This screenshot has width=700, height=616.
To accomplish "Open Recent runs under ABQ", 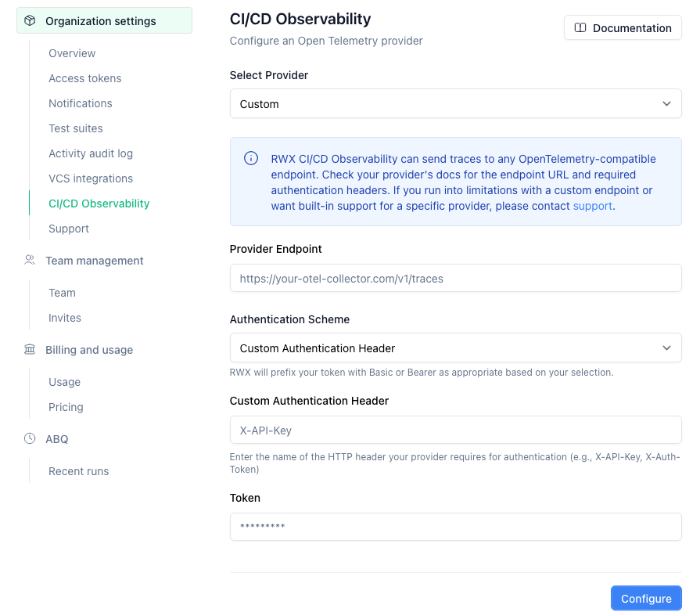I will [78, 471].
